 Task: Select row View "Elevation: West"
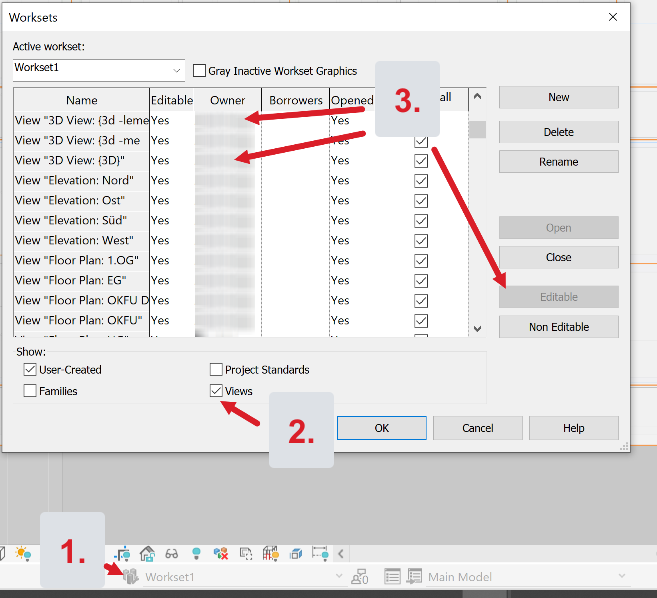[82, 241]
